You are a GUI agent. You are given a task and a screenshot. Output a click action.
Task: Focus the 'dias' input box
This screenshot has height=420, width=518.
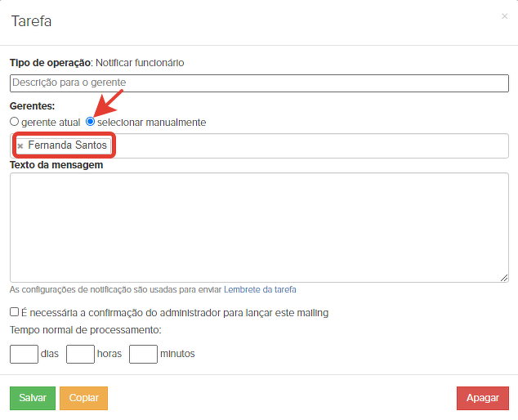pos(24,354)
